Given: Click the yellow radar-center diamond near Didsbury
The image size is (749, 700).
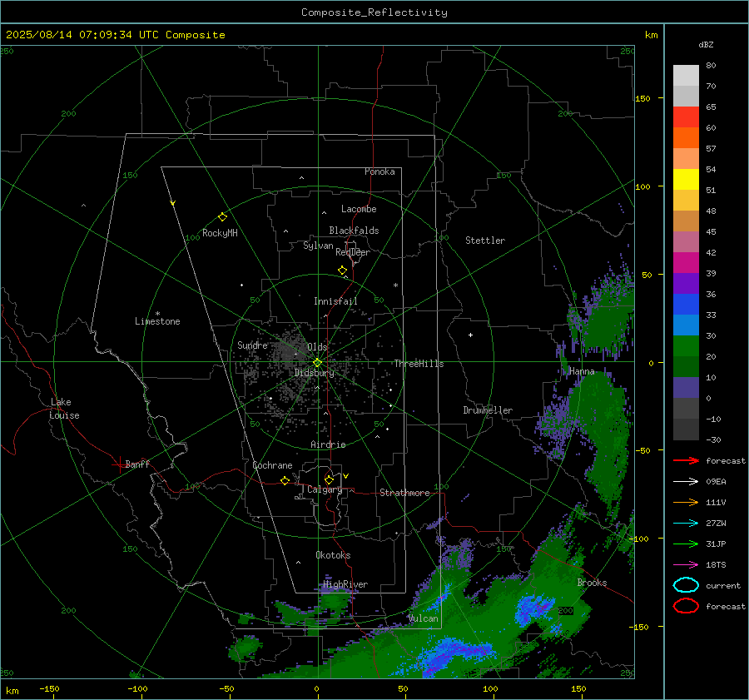Looking at the screenshot, I should pos(317,363).
